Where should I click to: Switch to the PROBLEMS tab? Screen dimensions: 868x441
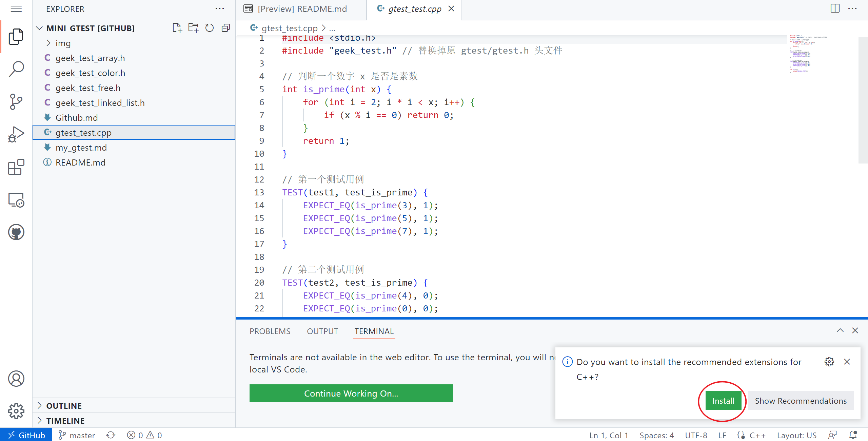[x=271, y=331]
